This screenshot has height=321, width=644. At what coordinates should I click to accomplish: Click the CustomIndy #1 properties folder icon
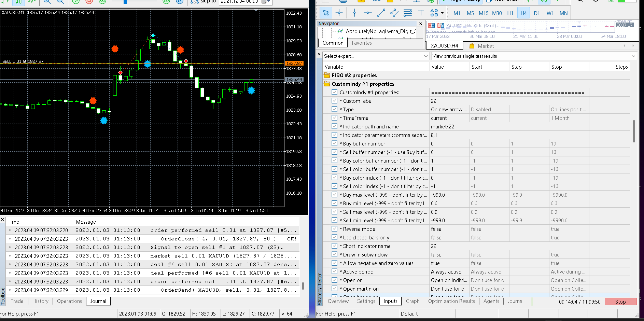click(x=327, y=84)
